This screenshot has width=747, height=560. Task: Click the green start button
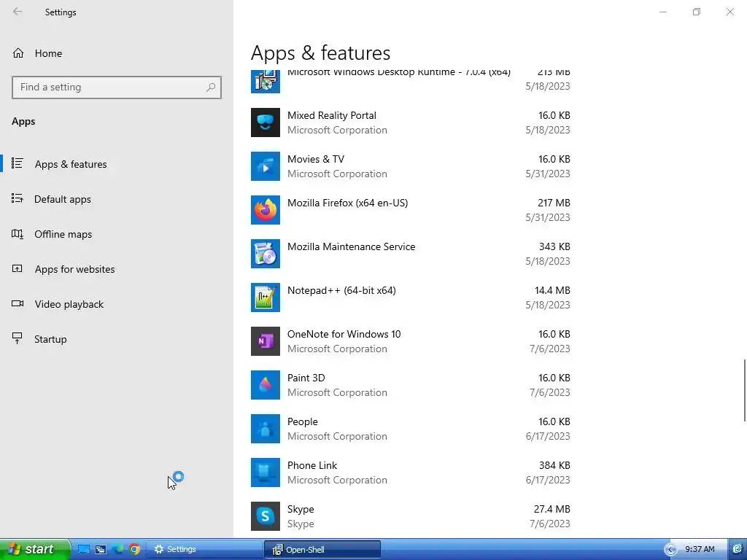point(35,550)
